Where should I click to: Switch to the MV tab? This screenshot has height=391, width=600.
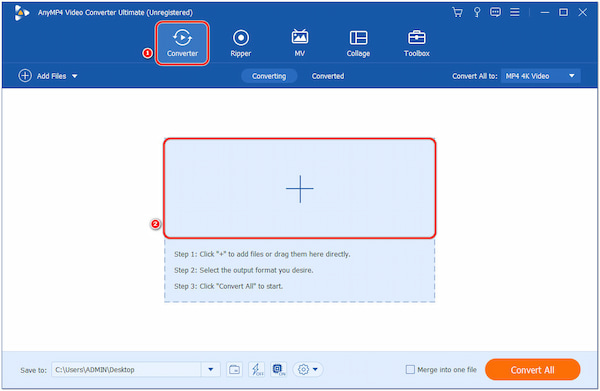pos(300,44)
